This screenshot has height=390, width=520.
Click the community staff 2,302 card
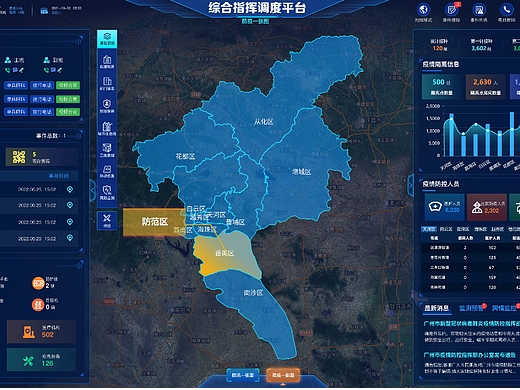pos(487,207)
